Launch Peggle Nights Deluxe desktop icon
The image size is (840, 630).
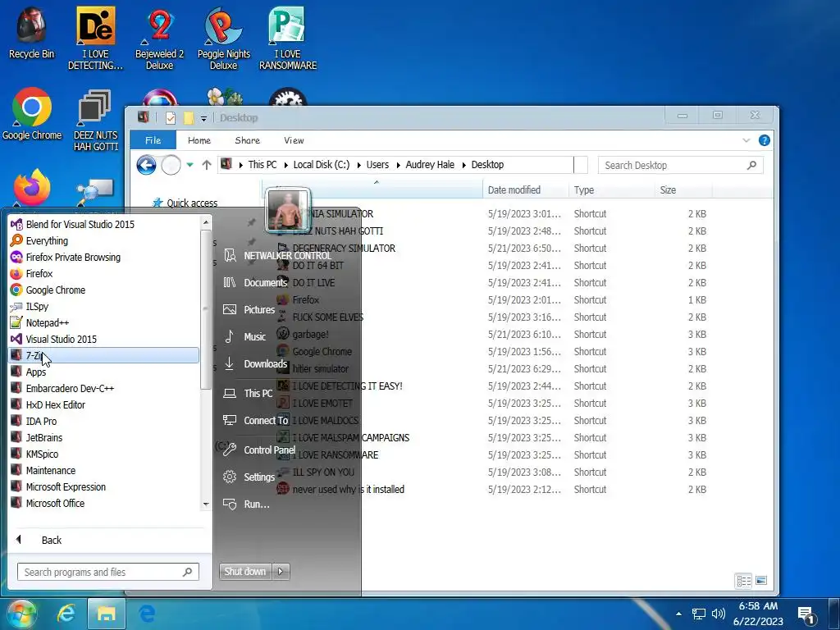point(223,38)
